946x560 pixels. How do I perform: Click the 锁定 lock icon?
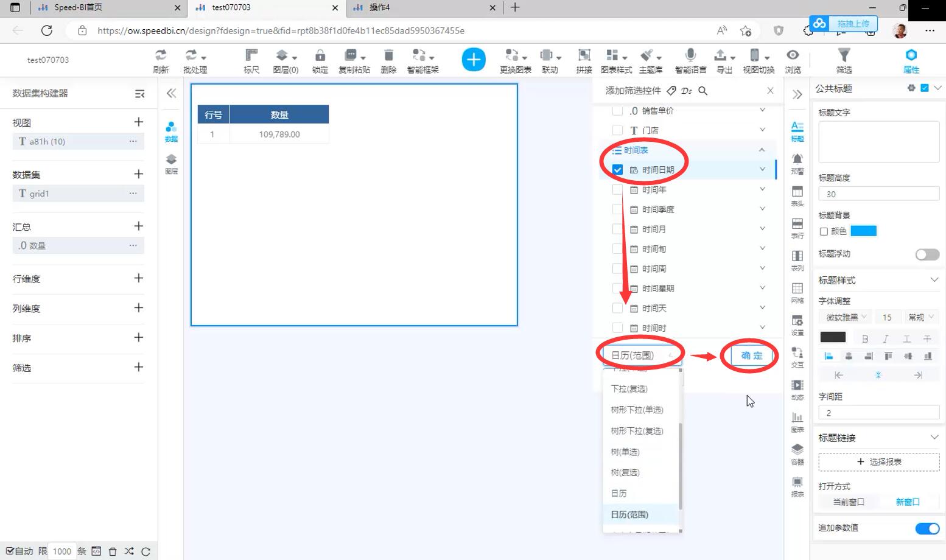tap(320, 56)
